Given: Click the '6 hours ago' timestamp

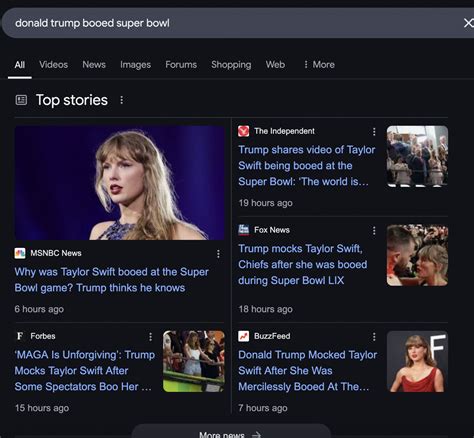Looking at the screenshot, I should pyautogui.click(x=39, y=309).
